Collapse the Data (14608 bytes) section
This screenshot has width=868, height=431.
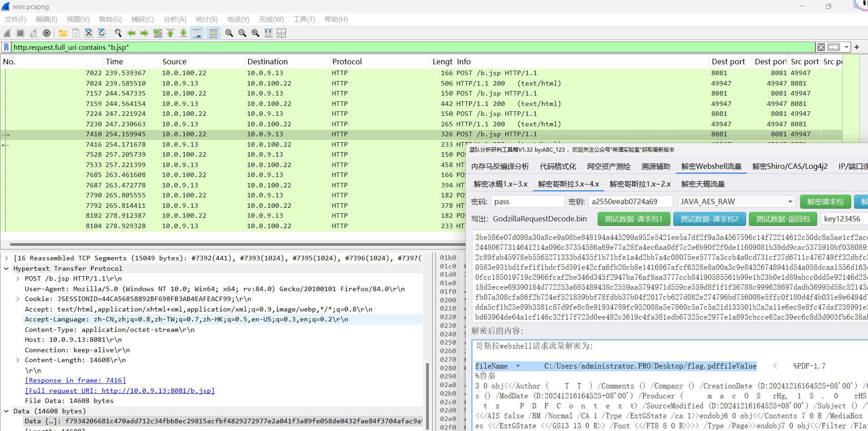6,411
